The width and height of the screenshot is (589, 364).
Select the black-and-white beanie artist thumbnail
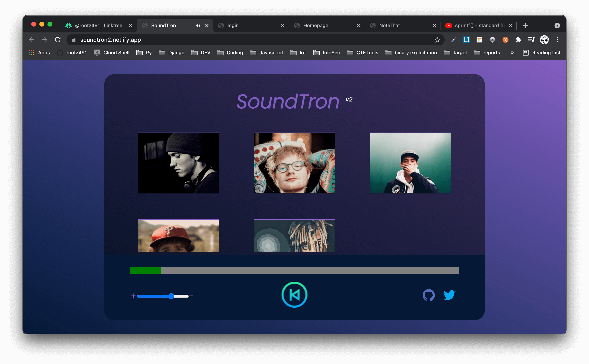coord(178,163)
